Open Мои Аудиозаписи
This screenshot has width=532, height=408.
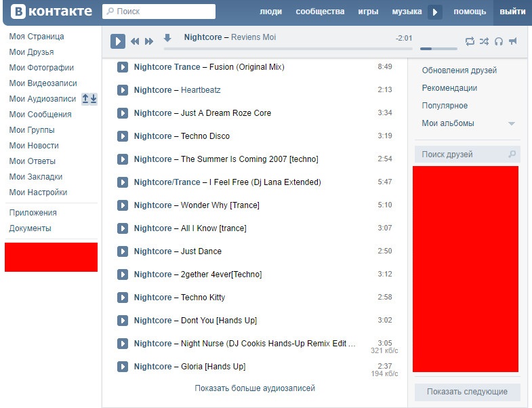click(43, 99)
